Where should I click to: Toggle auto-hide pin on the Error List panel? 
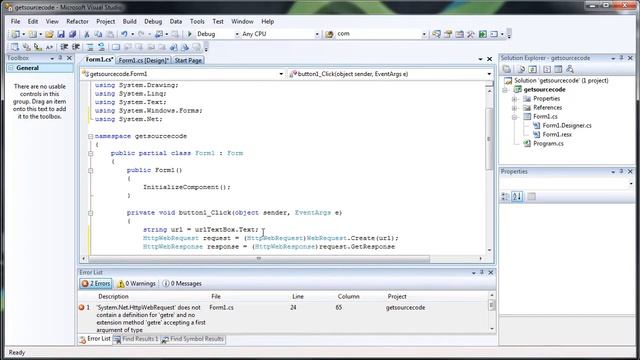[482, 272]
